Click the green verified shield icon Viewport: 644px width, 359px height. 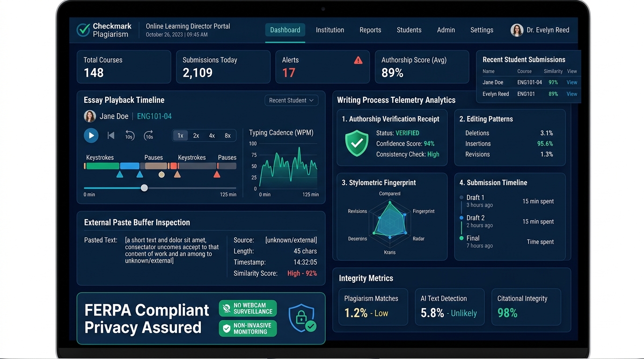point(357,143)
